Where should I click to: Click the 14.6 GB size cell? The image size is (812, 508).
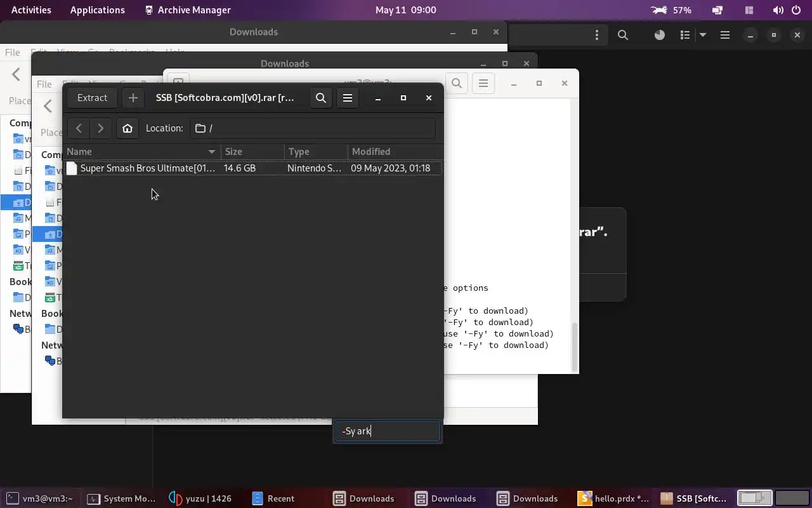pos(240,168)
